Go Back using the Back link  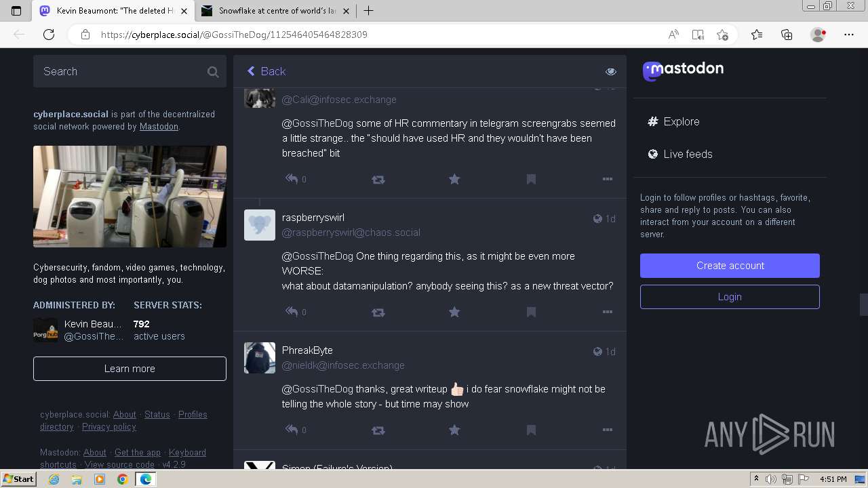point(267,71)
